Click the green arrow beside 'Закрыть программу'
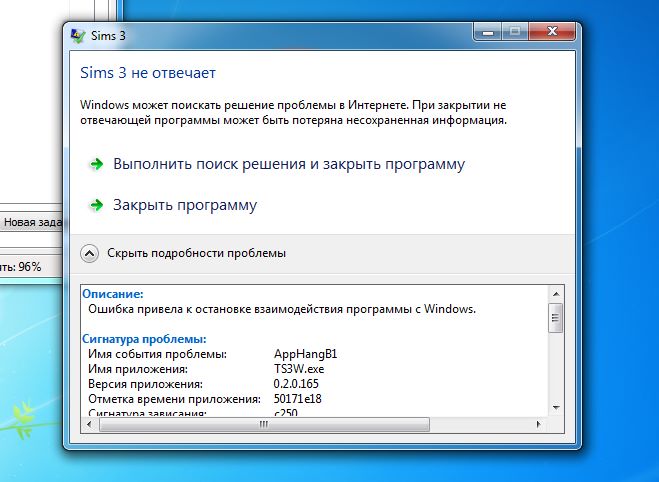This screenshot has height=482, width=659. coord(97,205)
